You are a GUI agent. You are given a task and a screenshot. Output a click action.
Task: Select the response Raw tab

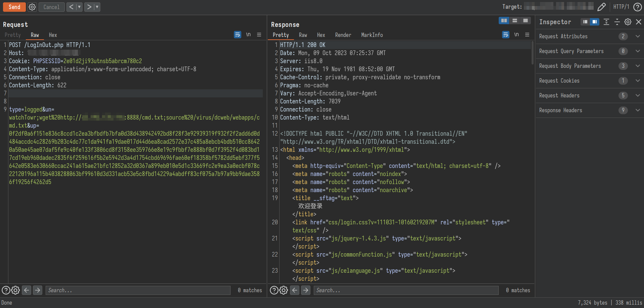click(303, 35)
